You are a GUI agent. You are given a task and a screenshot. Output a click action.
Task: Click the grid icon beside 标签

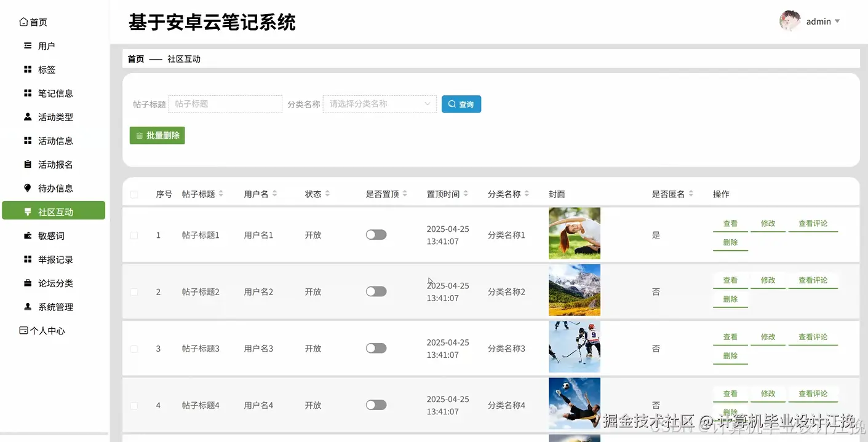[x=28, y=69]
